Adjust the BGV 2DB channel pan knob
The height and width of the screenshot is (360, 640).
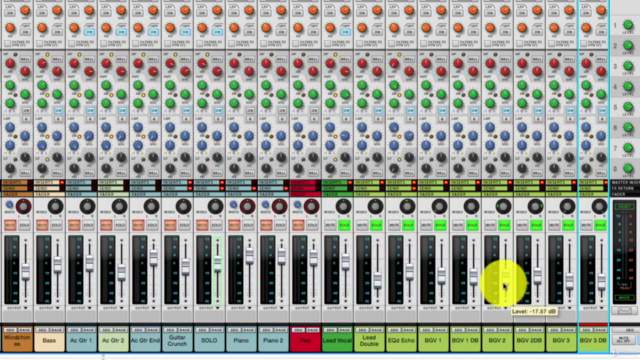[536, 207]
